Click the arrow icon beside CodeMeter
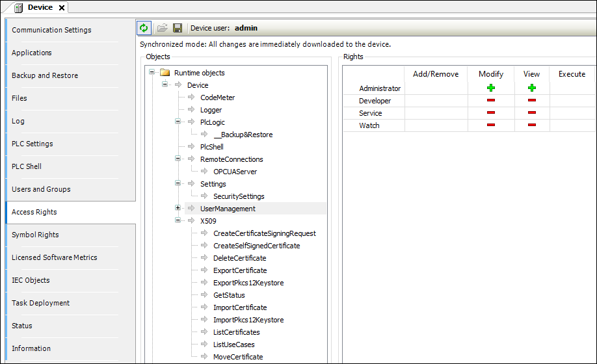Viewport: 597px width, 364px height. click(x=191, y=97)
